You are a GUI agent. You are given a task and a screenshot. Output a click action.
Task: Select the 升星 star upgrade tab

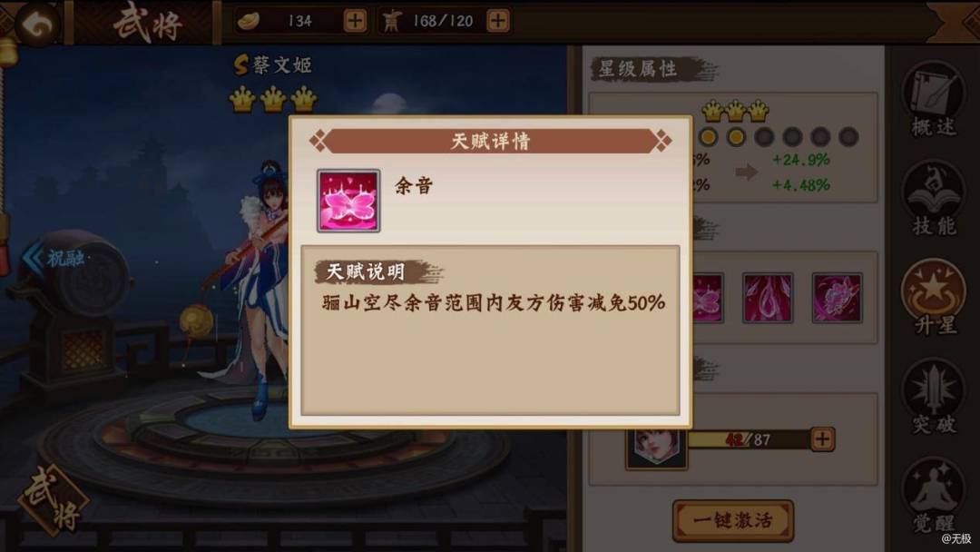point(934,298)
